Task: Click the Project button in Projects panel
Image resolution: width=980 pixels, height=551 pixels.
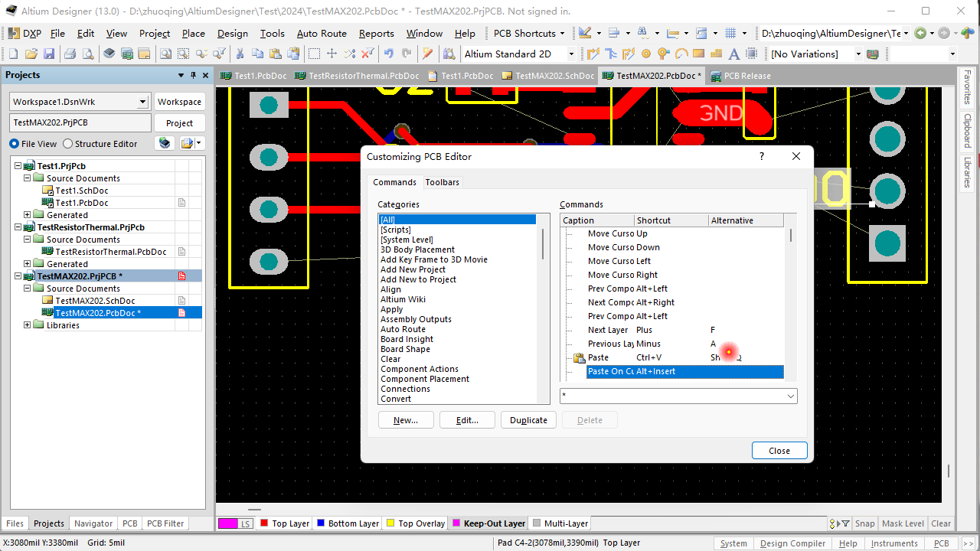Action: coord(179,123)
